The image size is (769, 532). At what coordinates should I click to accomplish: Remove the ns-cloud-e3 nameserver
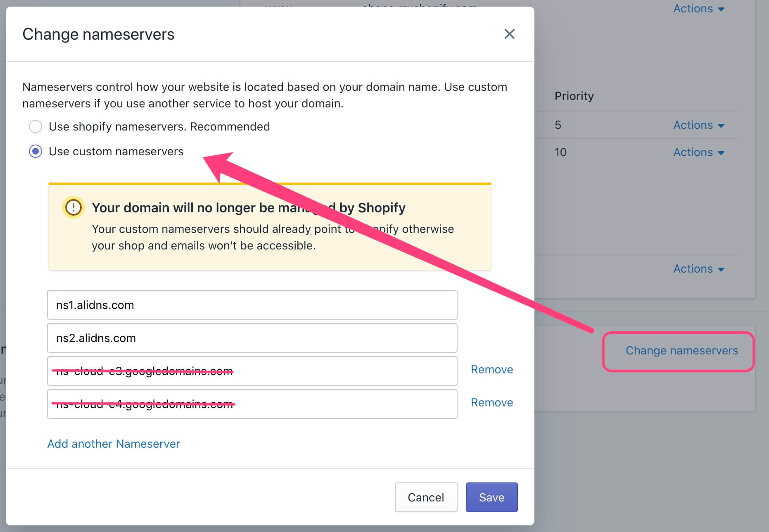pos(492,369)
